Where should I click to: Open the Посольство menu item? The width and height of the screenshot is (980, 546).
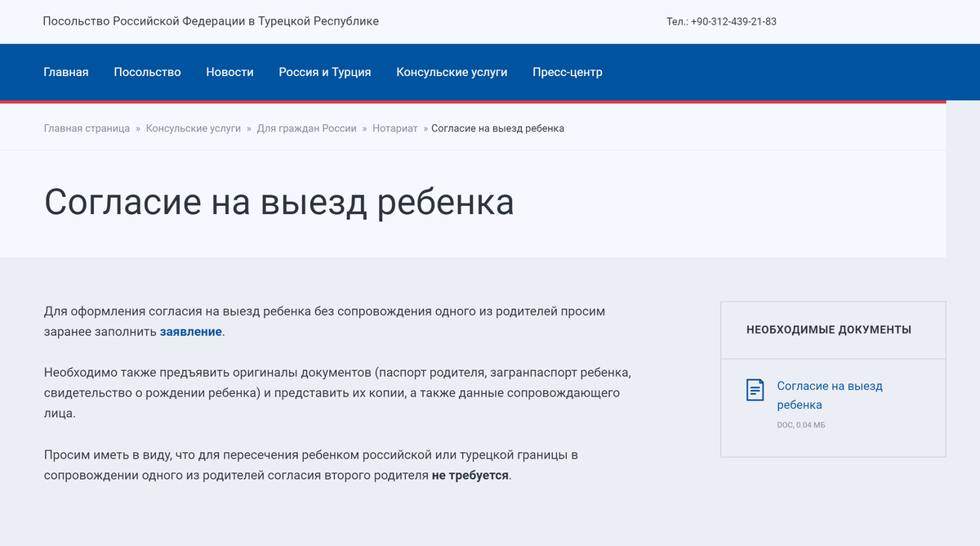[147, 72]
